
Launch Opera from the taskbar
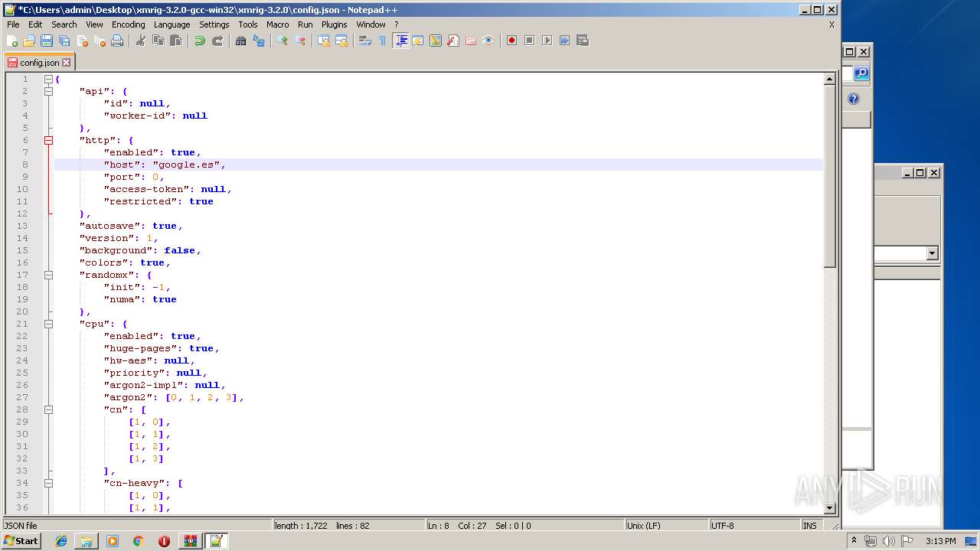click(x=164, y=541)
